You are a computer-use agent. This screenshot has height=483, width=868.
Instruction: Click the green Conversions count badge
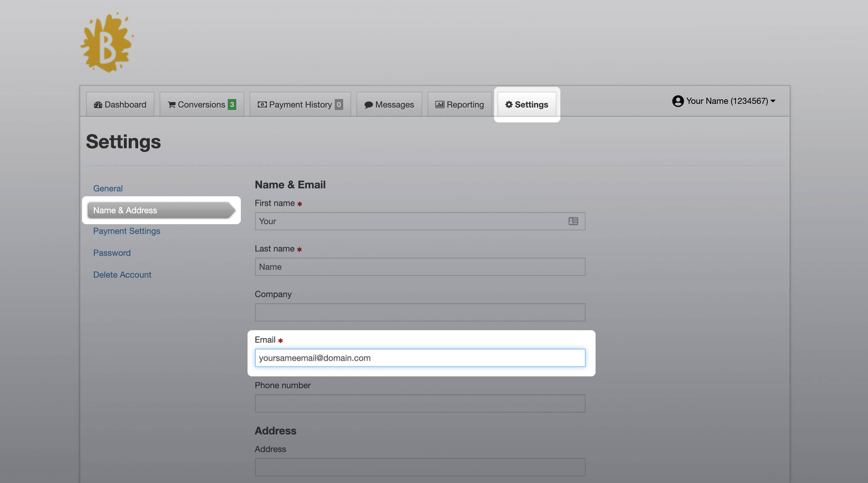pyautogui.click(x=232, y=104)
